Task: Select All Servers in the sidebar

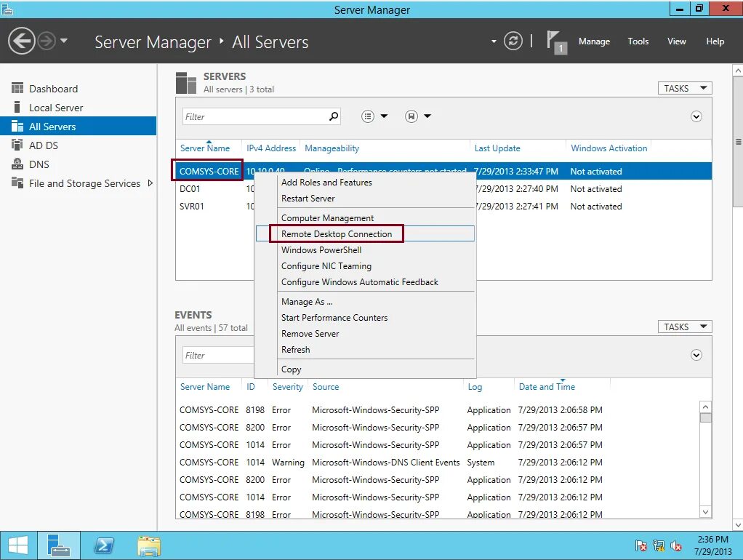Action: 79,126
